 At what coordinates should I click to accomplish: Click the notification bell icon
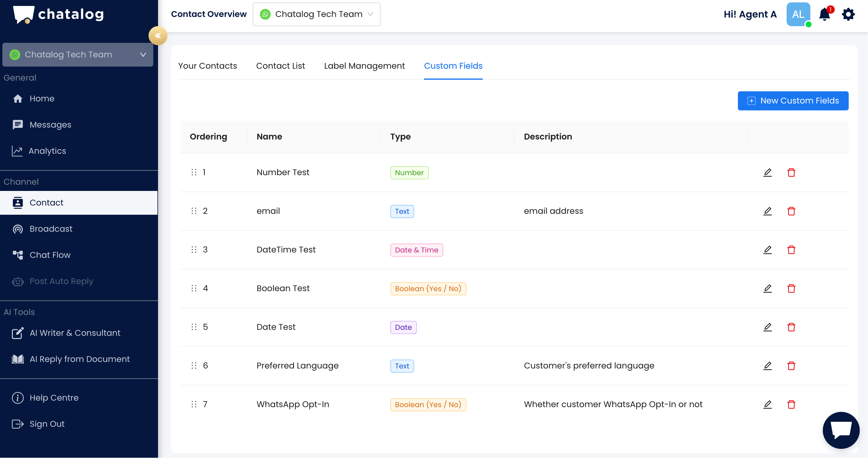point(824,15)
